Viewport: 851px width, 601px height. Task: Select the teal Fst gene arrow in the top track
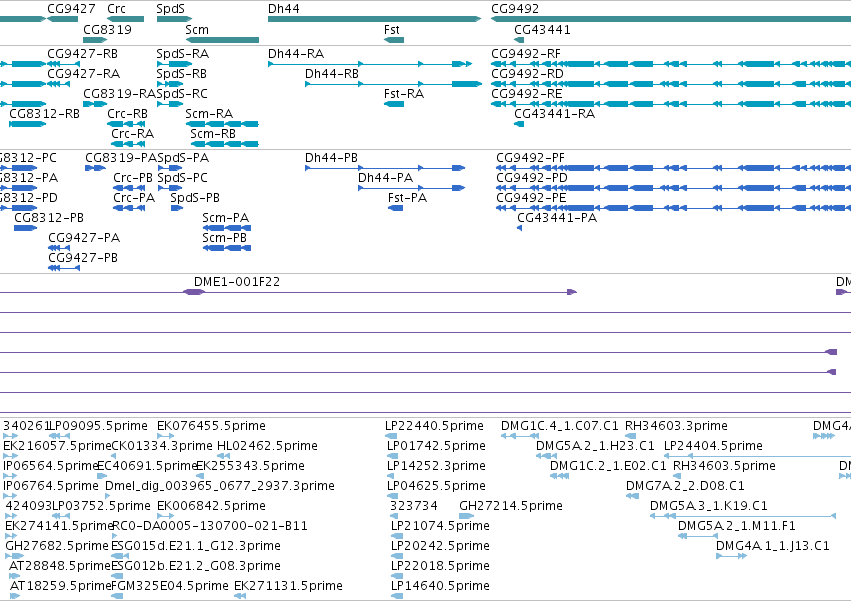[394, 40]
